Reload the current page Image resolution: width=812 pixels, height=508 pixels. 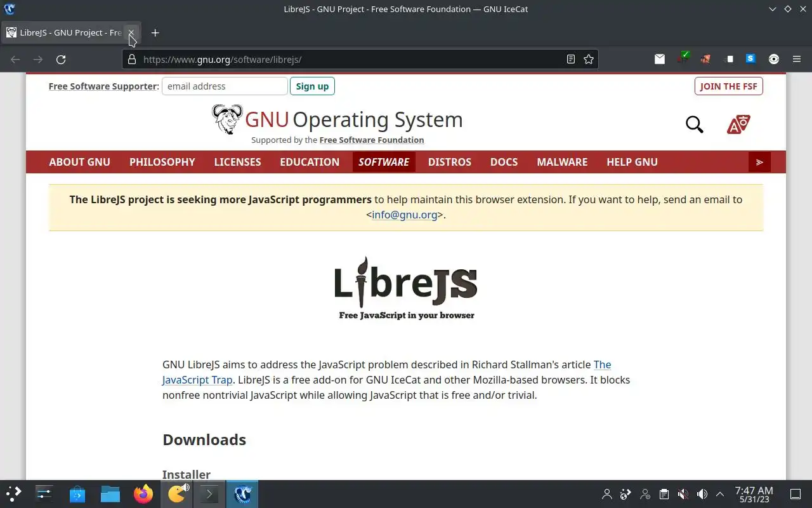tap(61, 59)
